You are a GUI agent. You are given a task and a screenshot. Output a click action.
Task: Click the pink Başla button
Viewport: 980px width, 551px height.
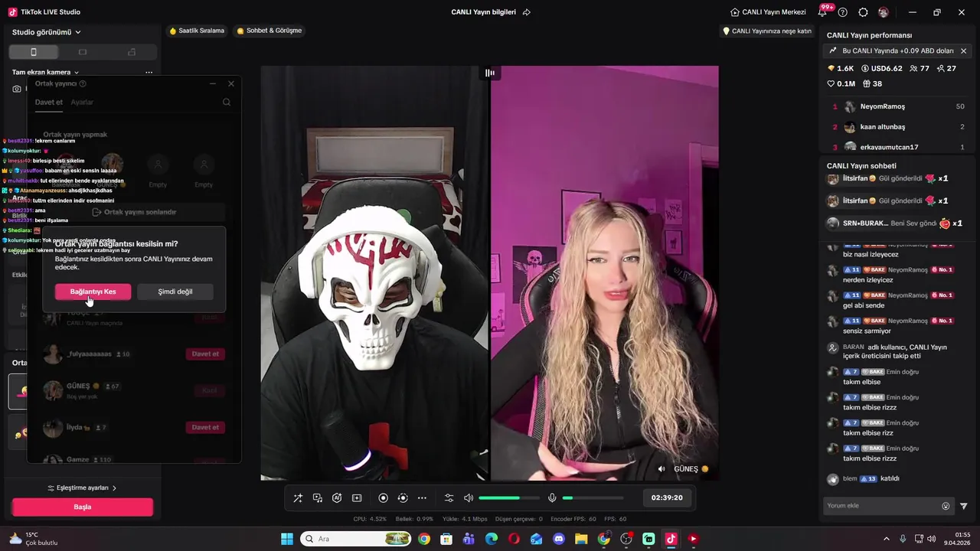point(83,507)
